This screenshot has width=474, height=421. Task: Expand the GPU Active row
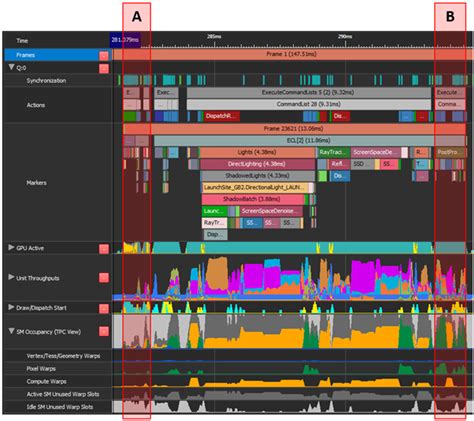[x=11, y=247]
